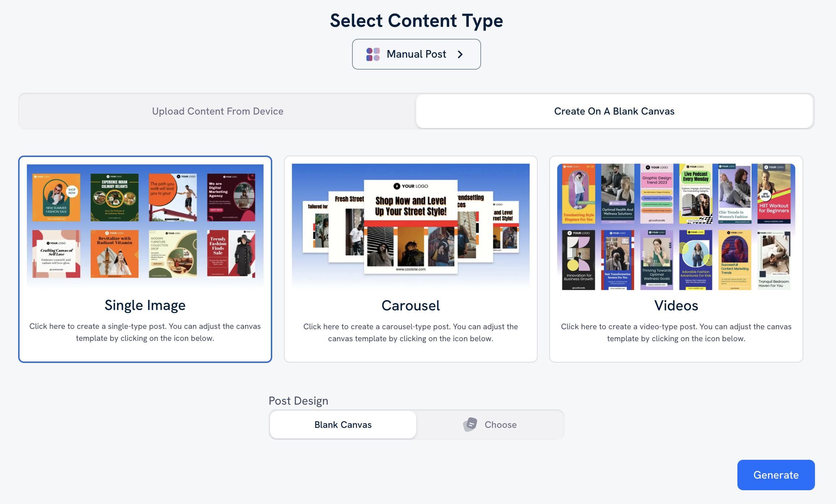Click the grid icon on Manual Post button
The width and height of the screenshot is (836, 504).
[372, 54]
